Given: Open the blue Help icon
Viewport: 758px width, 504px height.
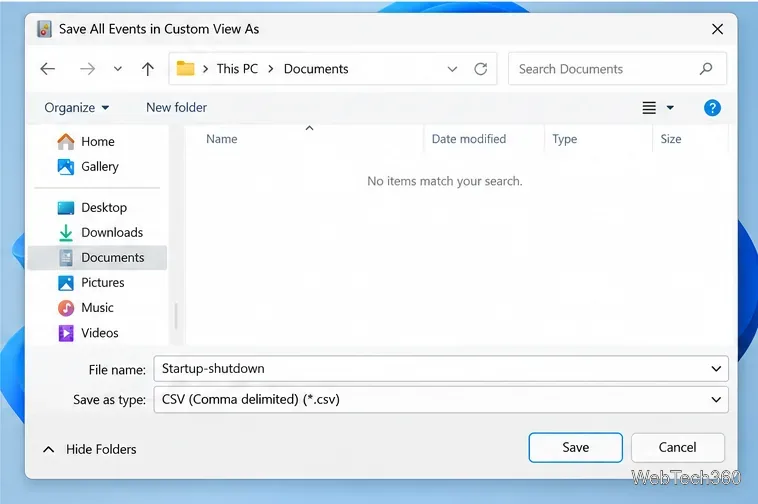Looking at the screenshot, I should [x=712, y=108].
